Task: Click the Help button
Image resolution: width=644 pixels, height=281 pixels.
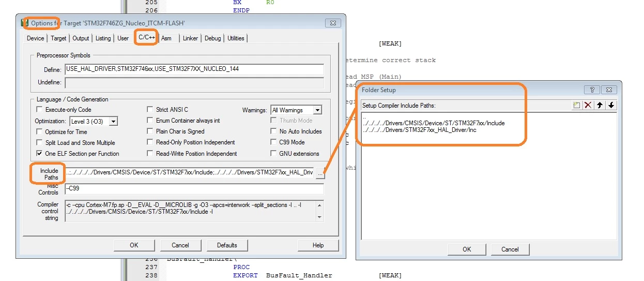Action: (x=318, y=245)
